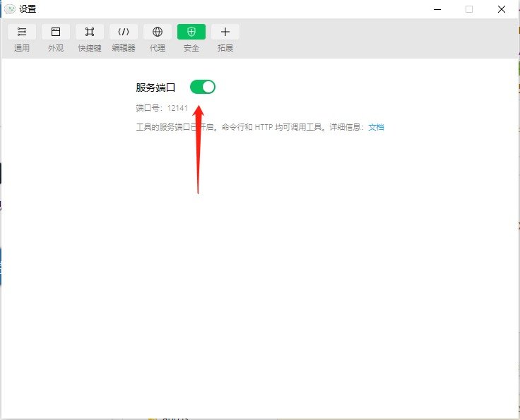The height and width of the screenshot is (420, 520).
Task: Select the 外观 appearance layout icon
Action: pos(56,32)
